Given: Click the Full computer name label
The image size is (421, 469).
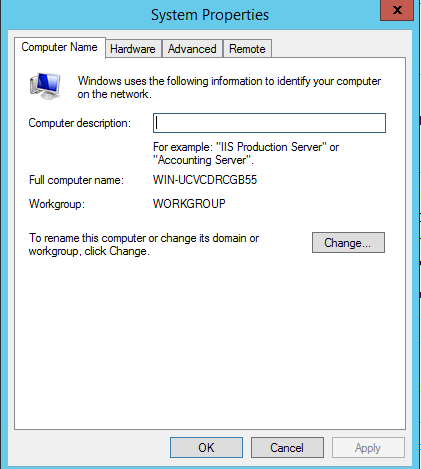Looking at the screenshot, I should (76, 180).
